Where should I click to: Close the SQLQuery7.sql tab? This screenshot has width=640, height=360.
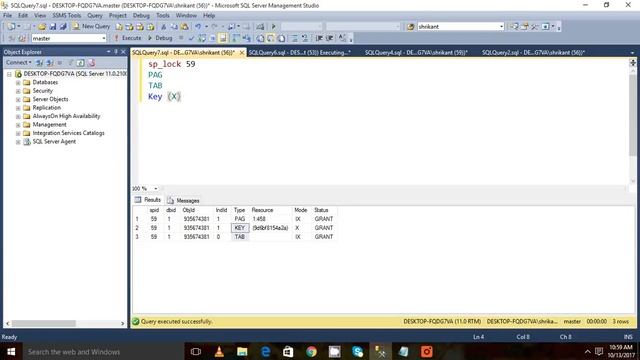(242, 53)
